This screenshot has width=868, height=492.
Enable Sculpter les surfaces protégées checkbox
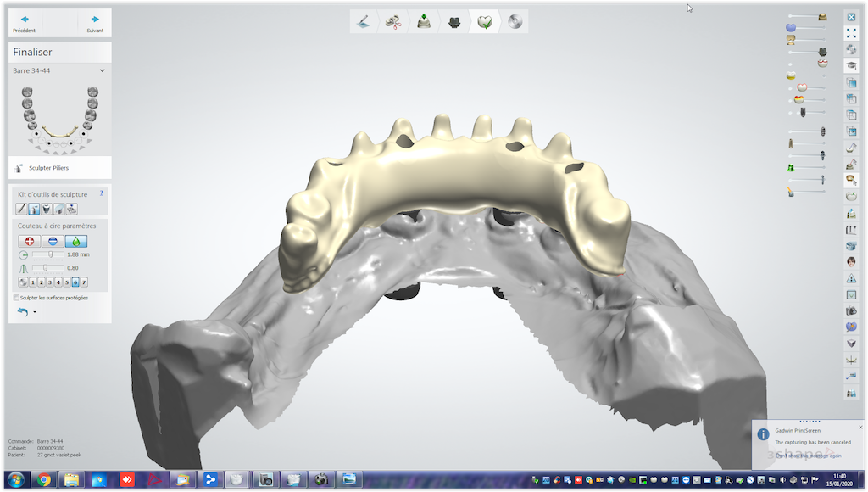point(17,298)
